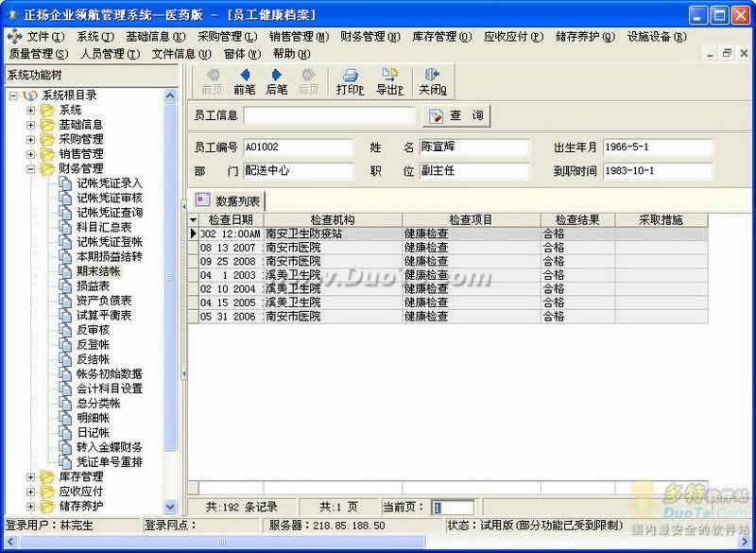Open 损益表 tree entry
756x553 pixels.
point(93,285)
